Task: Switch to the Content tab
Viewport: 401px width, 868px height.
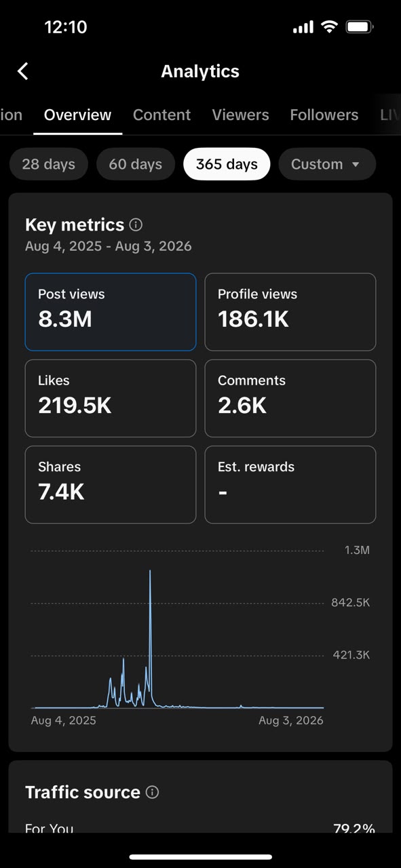Action: pos(161,115)
